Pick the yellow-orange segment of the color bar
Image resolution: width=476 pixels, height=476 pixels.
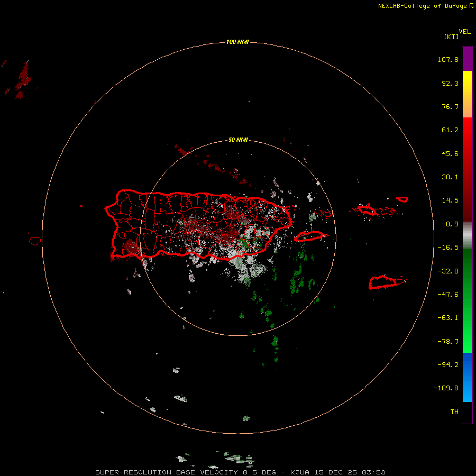point(467,94)
